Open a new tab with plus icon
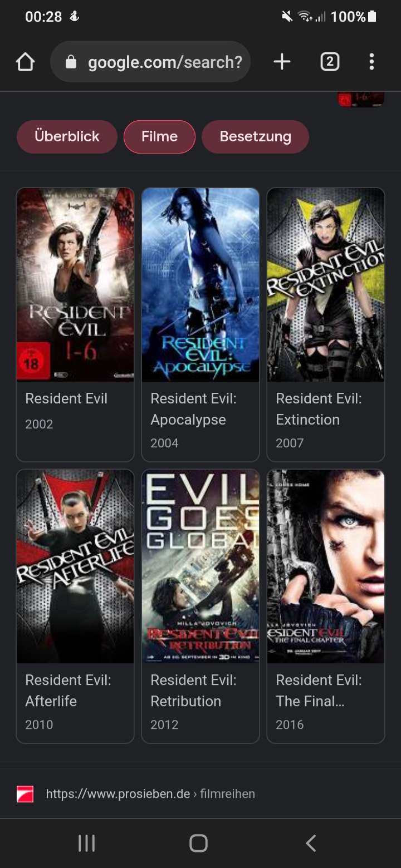Screen dimensions: 401x868 tap(282, 62)
